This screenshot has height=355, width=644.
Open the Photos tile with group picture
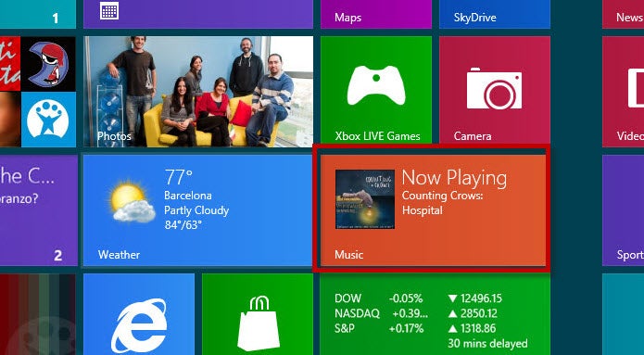(198, 91)
